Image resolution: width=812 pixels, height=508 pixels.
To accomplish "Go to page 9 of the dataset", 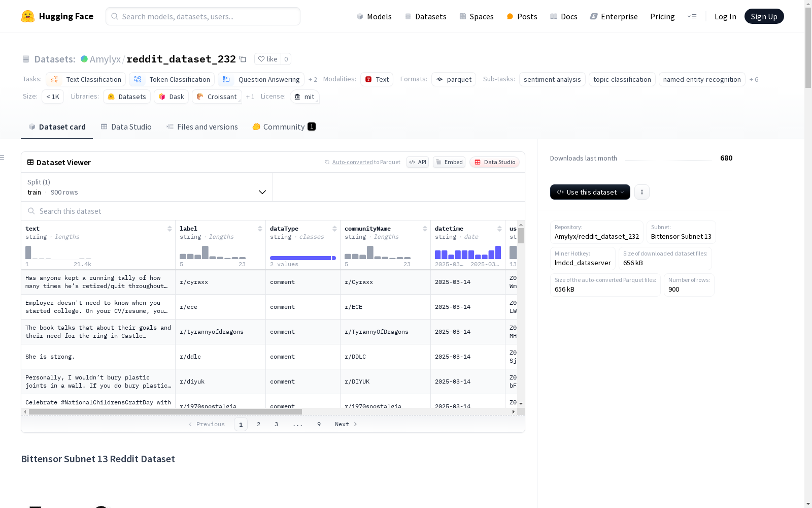I will click(x=319, y=424).
